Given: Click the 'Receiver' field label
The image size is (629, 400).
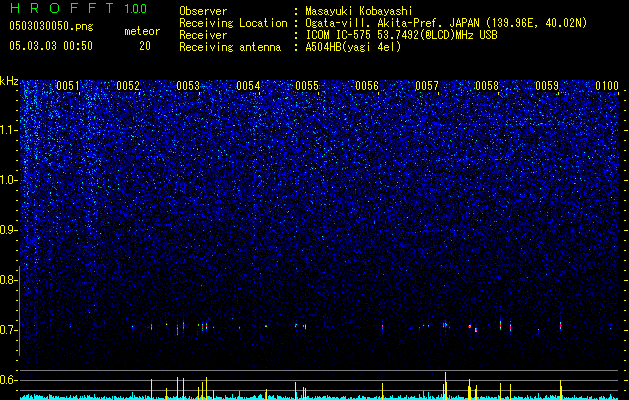Looking at the screenshot, I should coord(203,35).
